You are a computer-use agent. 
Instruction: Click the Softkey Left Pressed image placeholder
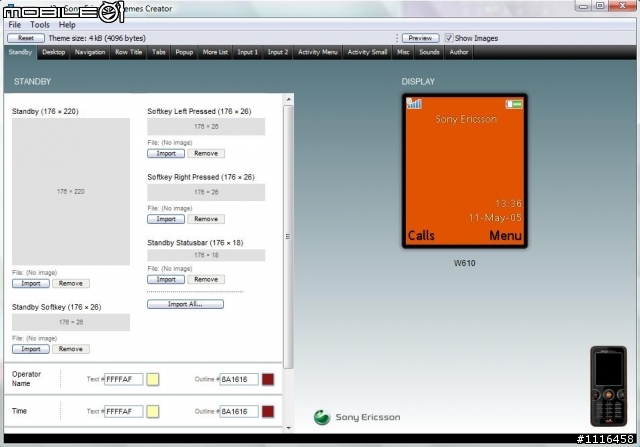tap(206, 127)
